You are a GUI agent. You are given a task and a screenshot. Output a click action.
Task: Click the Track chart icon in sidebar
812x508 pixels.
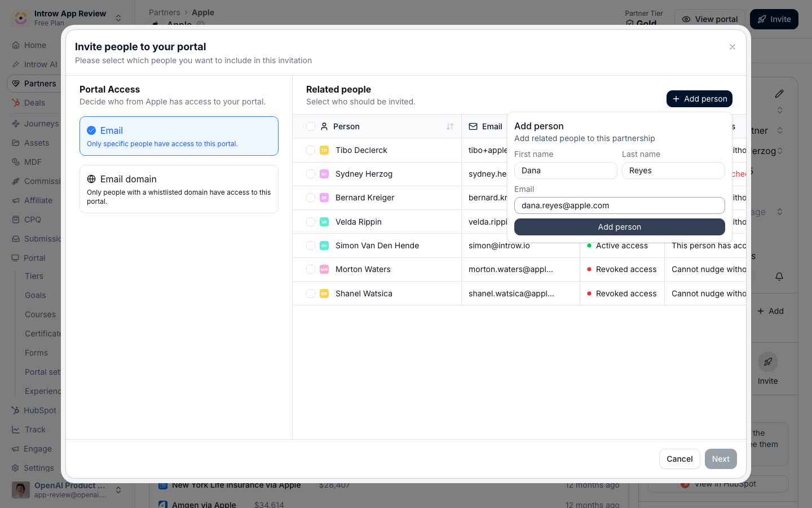point(16,430)
